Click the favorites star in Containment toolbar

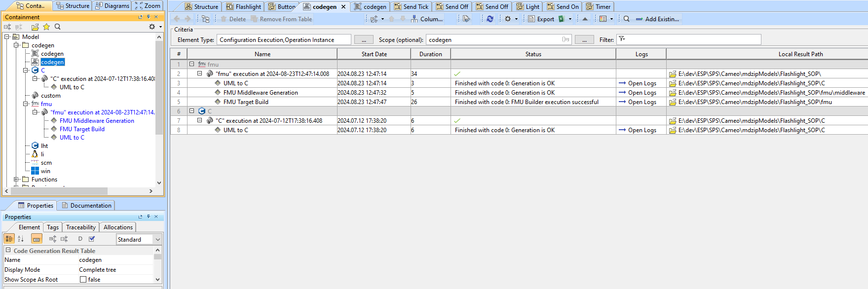pyautogui.click(x=46, y=27)
